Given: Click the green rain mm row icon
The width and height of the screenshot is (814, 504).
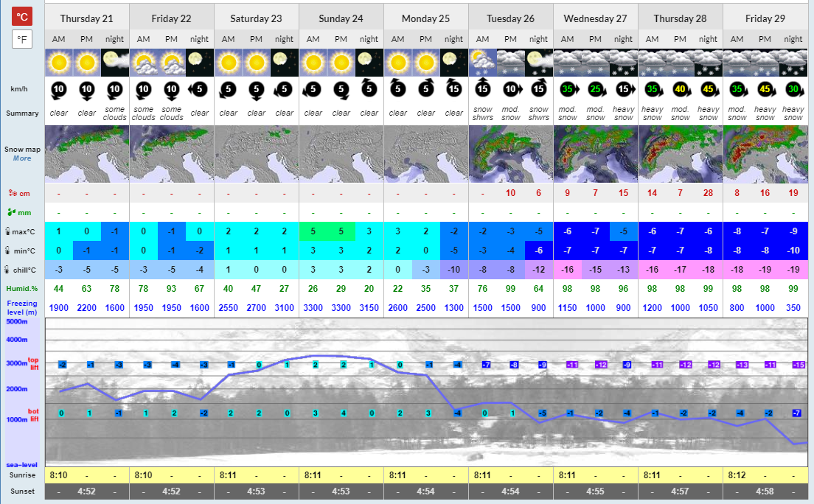Looking at the screenshot, I should click(11, 212).
